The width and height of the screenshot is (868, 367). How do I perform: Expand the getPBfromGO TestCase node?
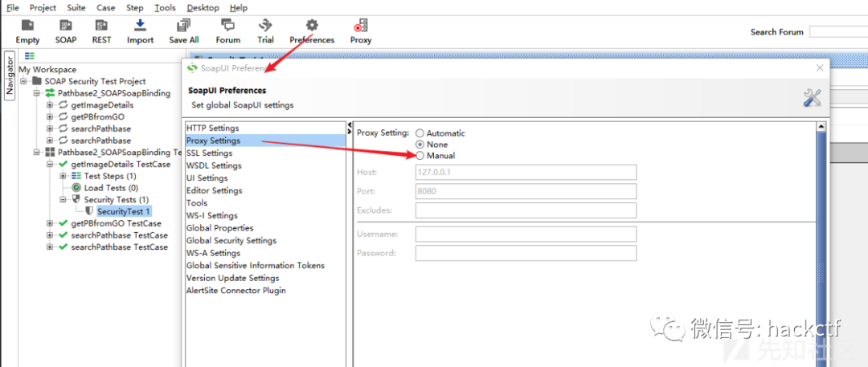50,223
